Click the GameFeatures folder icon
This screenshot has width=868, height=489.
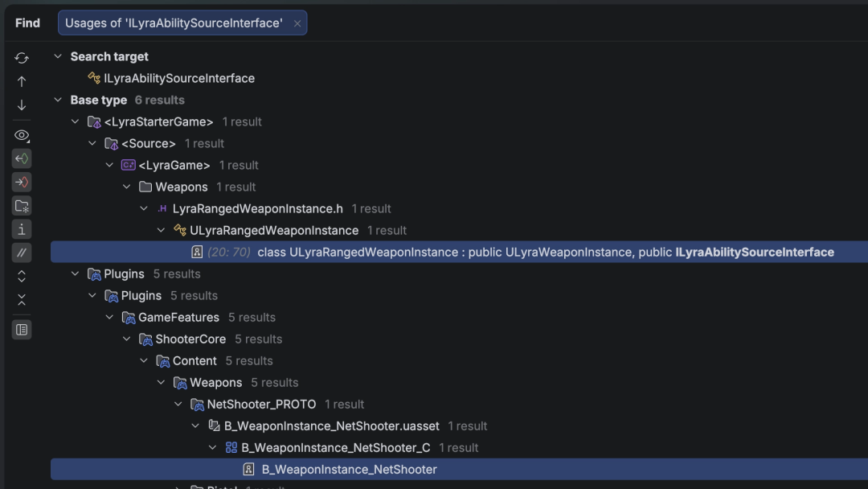[x=129, y=318]
